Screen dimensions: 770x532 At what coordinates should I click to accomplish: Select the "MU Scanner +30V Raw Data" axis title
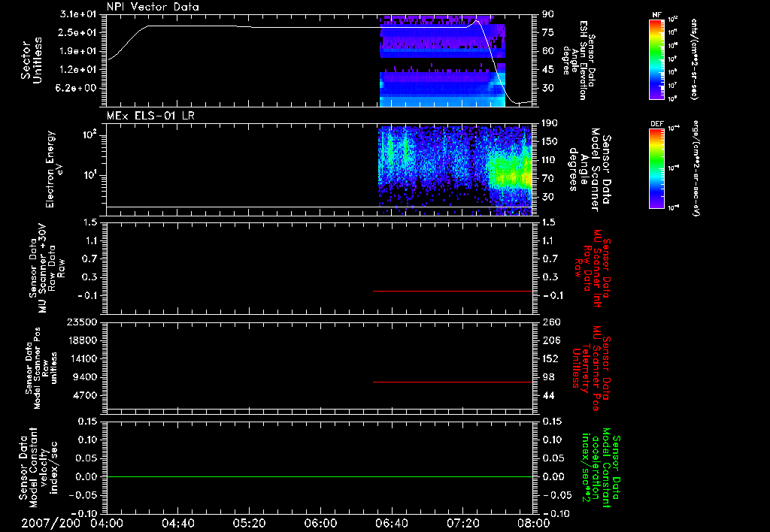pyautogui.click(x=47, y=268)
